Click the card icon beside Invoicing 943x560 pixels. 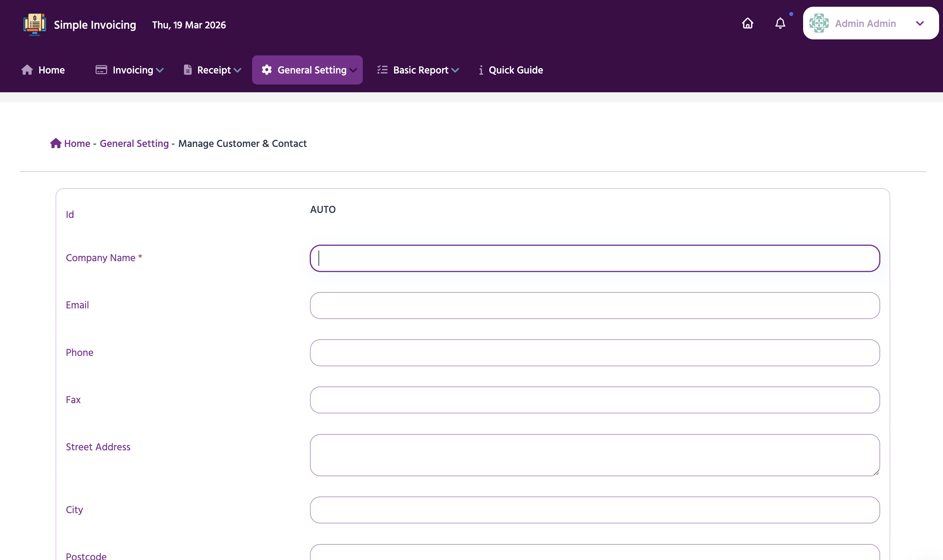point(101,70)
